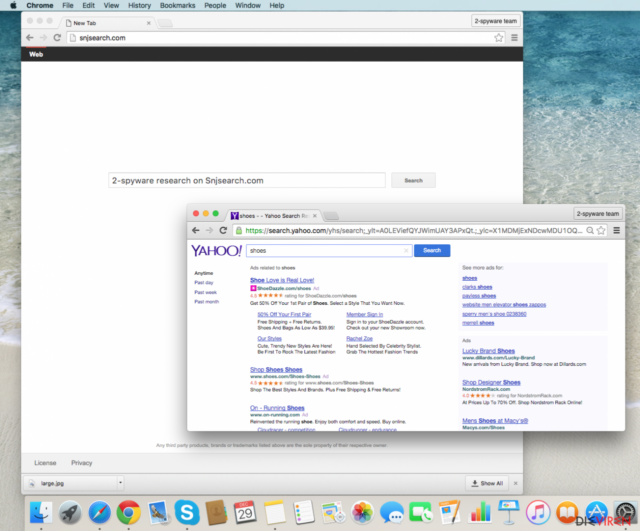Open the Mail stamp icon in the dock
640x531 pixels.
pos(158,512)
